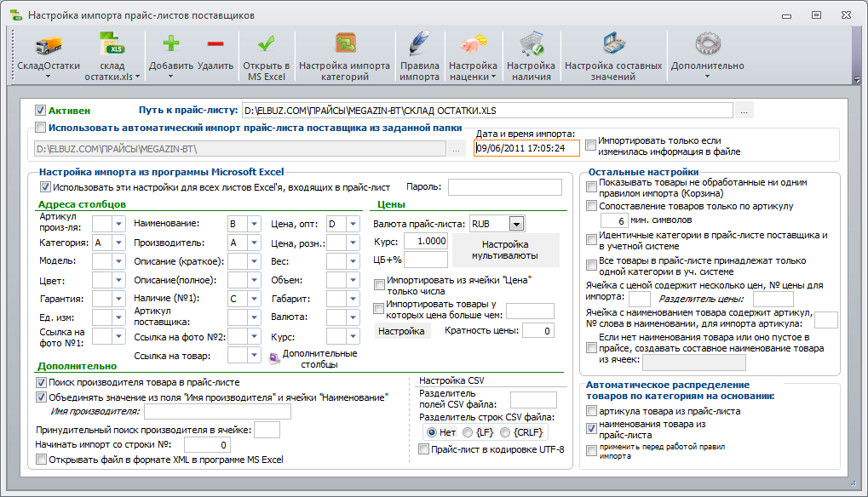Open the Наименование column dropdown

(x=254, y=224)
